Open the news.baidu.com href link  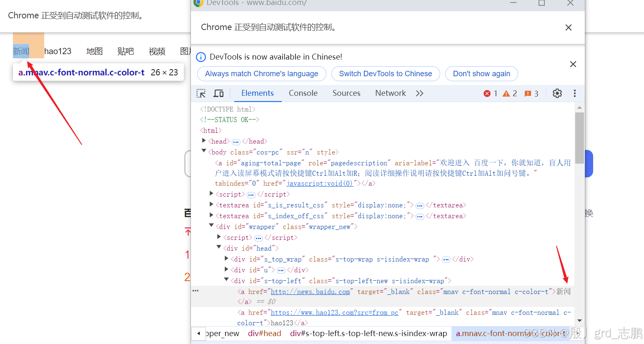coord(310,292)
